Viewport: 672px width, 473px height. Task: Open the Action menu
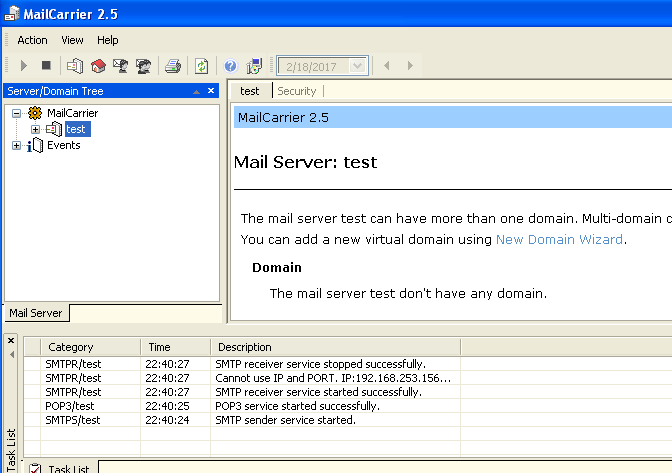tap(32, 40)
